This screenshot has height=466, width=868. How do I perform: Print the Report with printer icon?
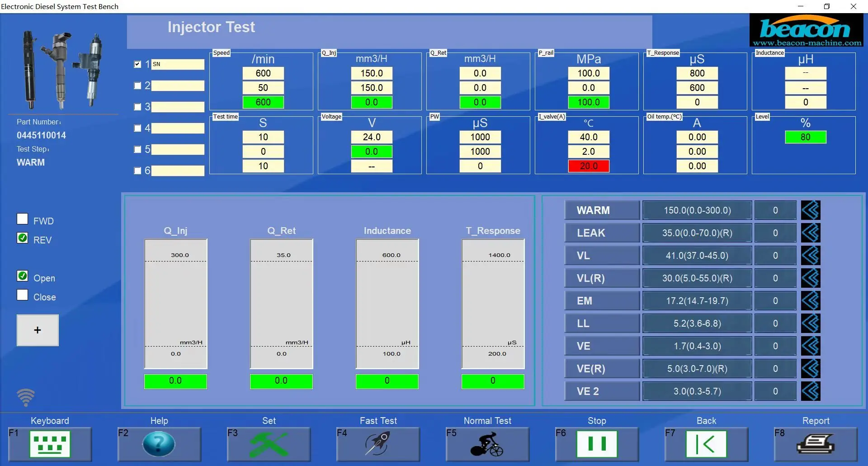pyautogui.click(x=816, y=444)
